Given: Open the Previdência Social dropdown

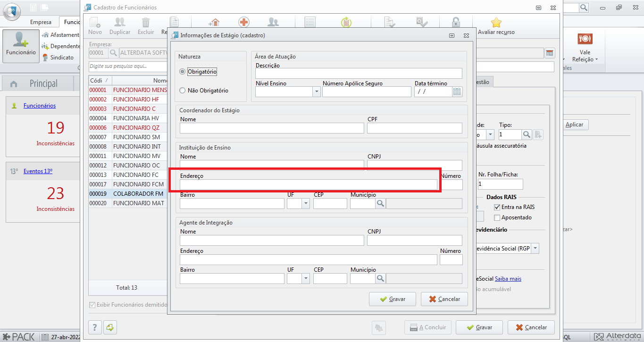Looking at the screenshot, I should click(x=535, y=248).
